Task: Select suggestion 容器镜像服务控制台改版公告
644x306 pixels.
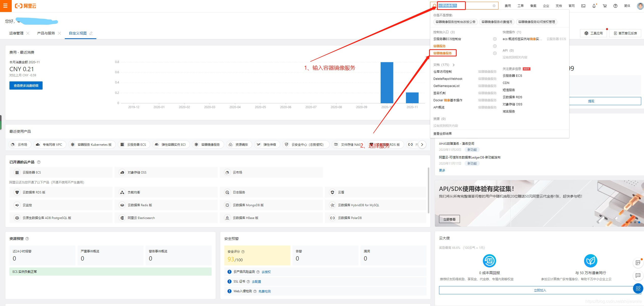Action: (x=455, y=22)
